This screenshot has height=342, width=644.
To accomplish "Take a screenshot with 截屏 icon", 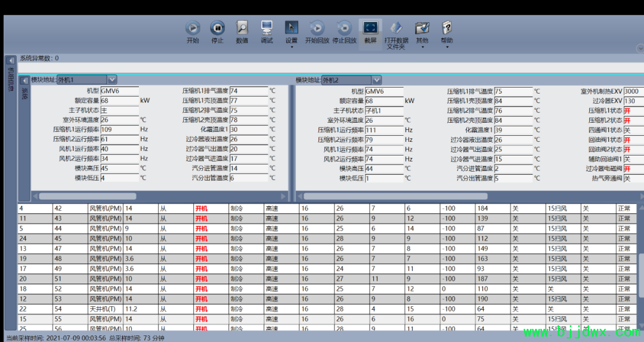I will click(x=370, y=28).
